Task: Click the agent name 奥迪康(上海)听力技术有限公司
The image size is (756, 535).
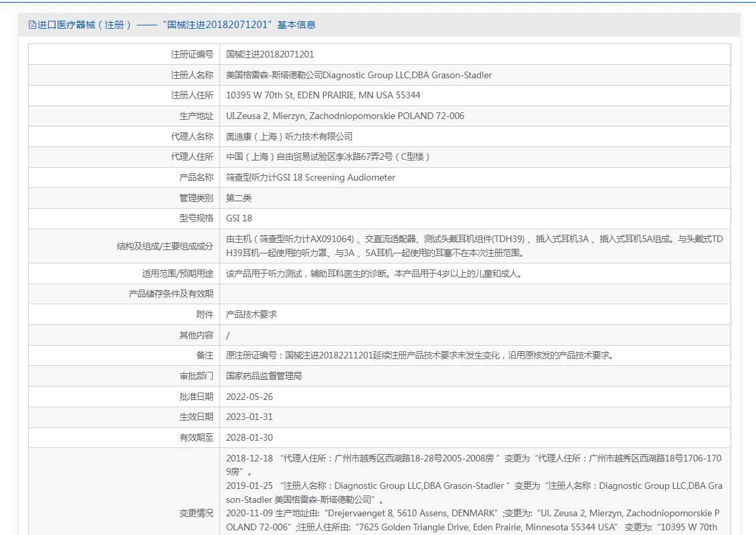Action: (289, 137)
